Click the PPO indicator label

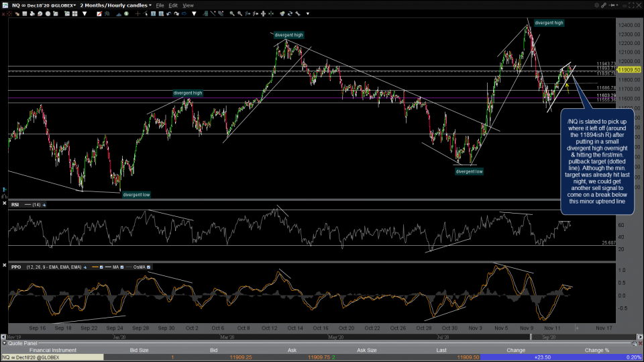coord(16,267)
